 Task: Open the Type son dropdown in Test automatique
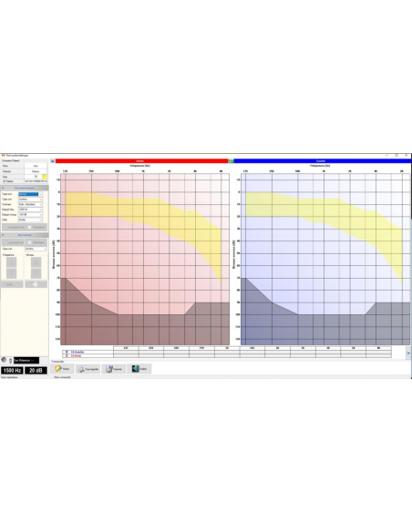30,199
